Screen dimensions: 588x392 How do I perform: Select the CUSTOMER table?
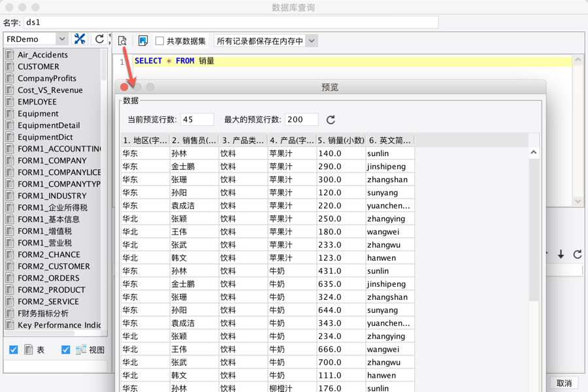click(39, 67)
